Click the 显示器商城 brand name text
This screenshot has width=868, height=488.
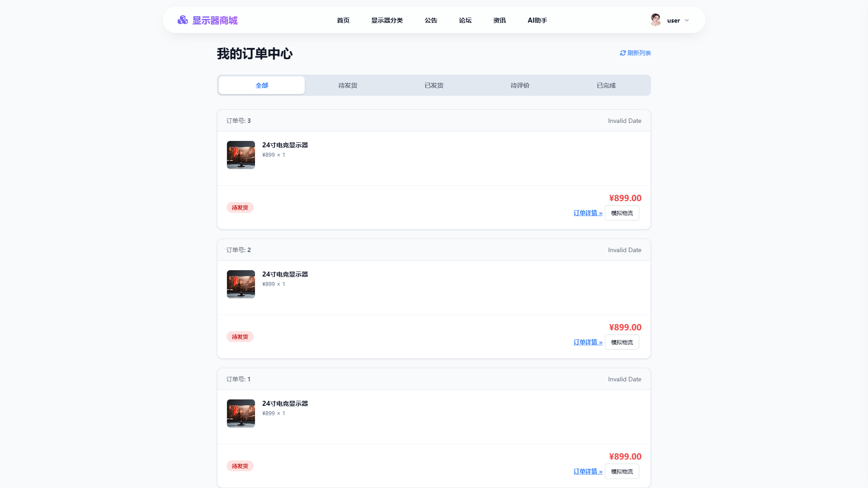click(x=215, y=20)
